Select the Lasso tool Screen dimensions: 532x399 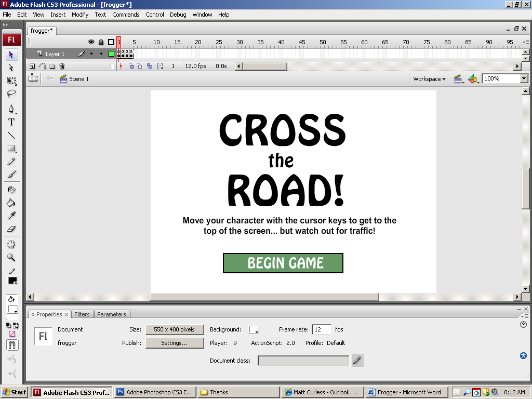coord(11,94)
